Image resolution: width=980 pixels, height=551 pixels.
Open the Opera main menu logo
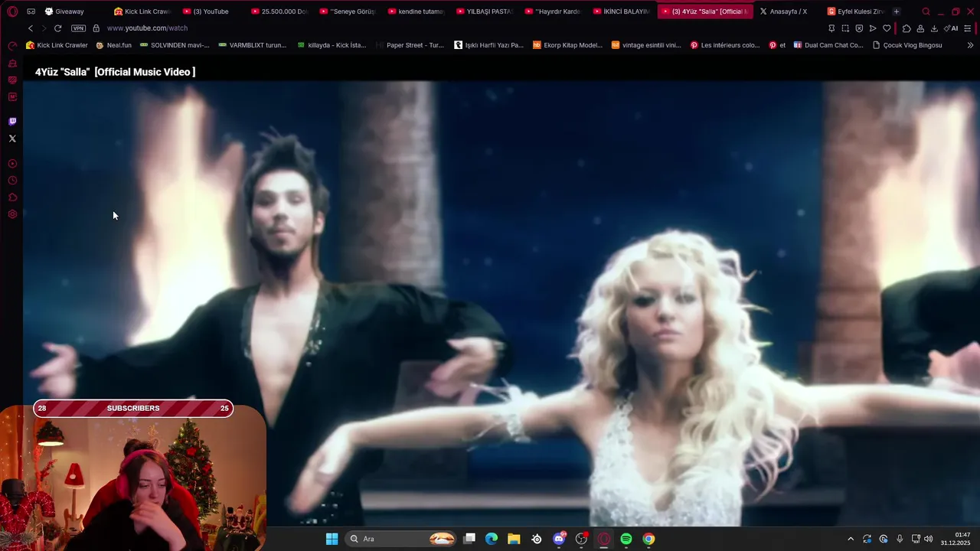coord(12,11)
